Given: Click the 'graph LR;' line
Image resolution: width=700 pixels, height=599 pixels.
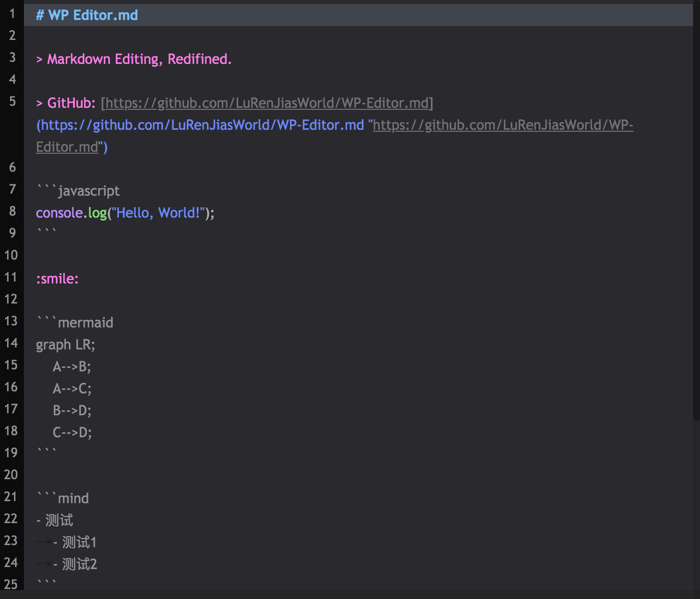Looking at the screenshot, I should click(65, 344).
